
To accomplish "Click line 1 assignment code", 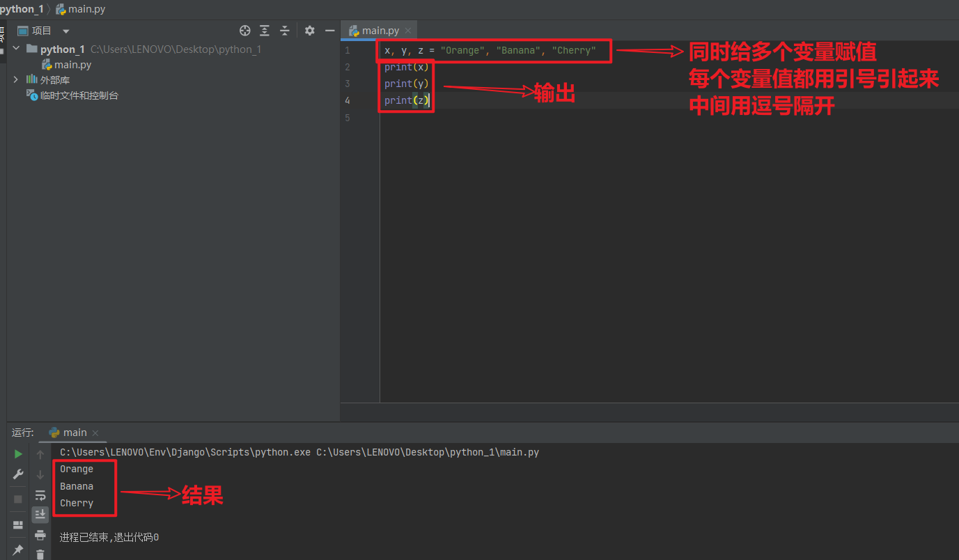I will pyautogui.click(x=490, y=51).
